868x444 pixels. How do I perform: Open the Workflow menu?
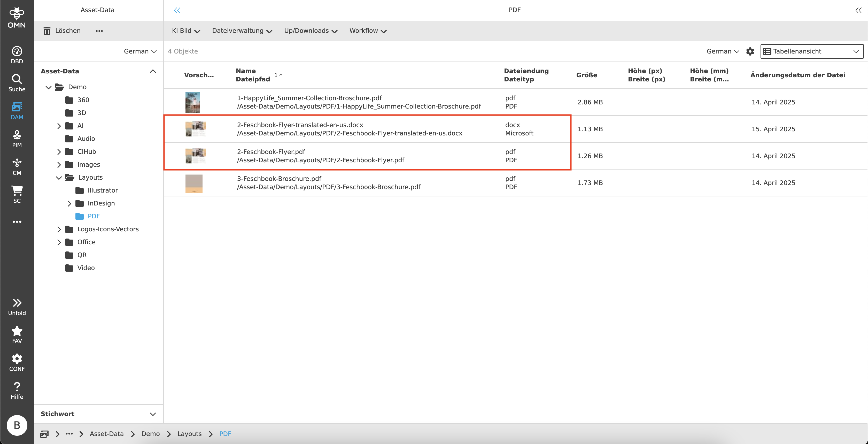pos(367,31)
